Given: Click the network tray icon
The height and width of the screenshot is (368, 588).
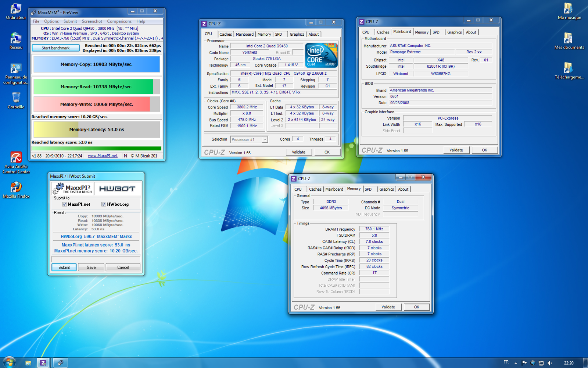Looking at the screenshot, I should pyautogui.click(x=541, y=363).
